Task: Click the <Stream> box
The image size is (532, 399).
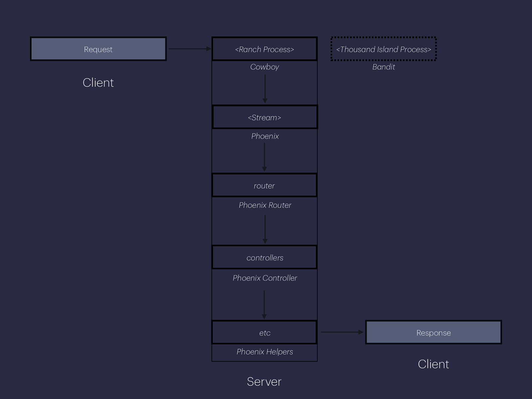Action: [x=265, y=117]
